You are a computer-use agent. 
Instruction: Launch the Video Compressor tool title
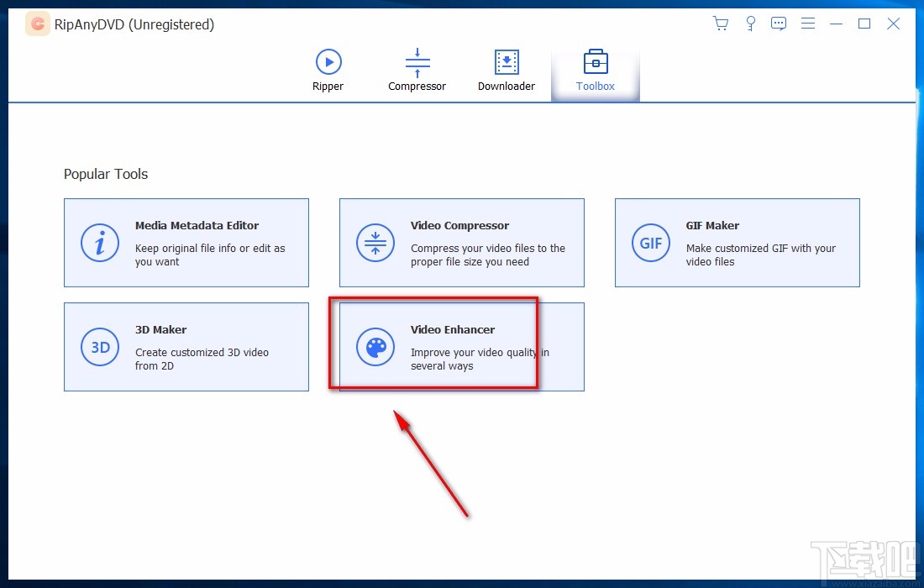click(459, 226)
